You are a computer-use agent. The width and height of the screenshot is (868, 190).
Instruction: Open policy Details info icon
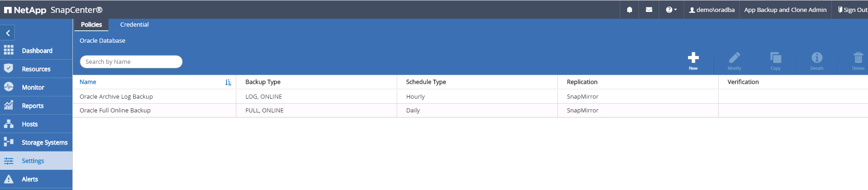[x=817, y=58]
